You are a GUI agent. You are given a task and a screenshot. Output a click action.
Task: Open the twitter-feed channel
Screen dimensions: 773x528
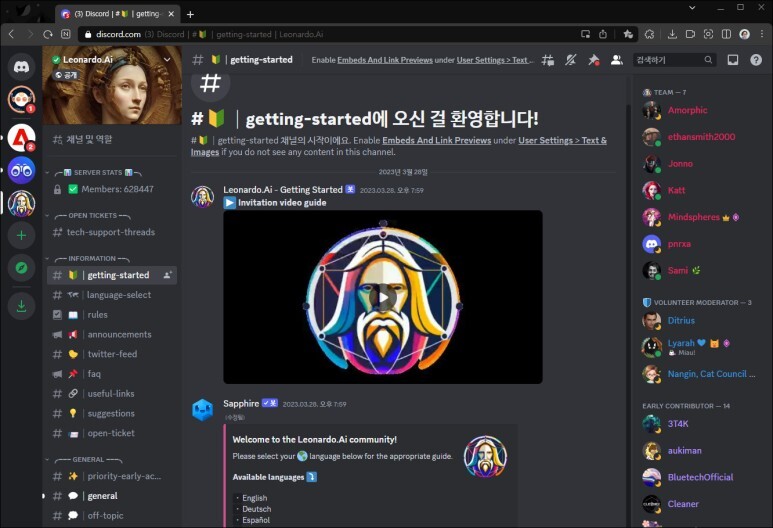pos(112,354)
